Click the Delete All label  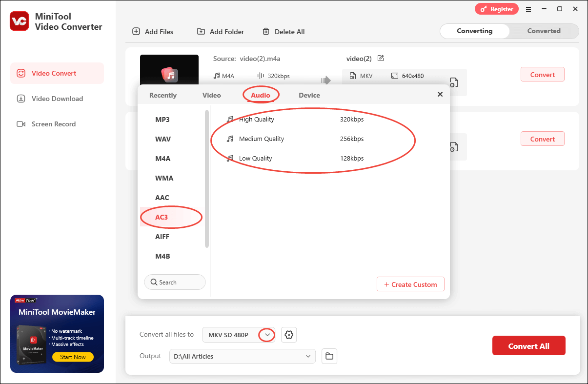[x=289, y=32]
